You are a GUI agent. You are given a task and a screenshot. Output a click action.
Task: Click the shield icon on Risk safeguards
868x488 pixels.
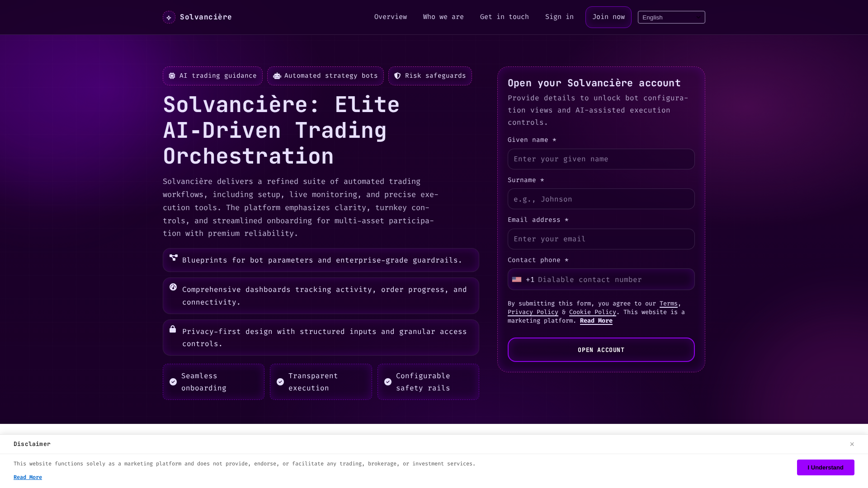[397, 76]
